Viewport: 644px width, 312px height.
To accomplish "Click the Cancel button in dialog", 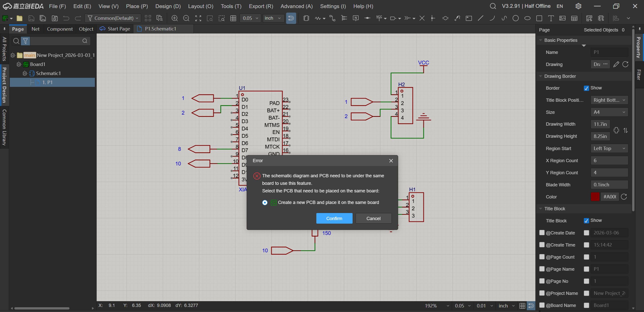I will point(373,218).
